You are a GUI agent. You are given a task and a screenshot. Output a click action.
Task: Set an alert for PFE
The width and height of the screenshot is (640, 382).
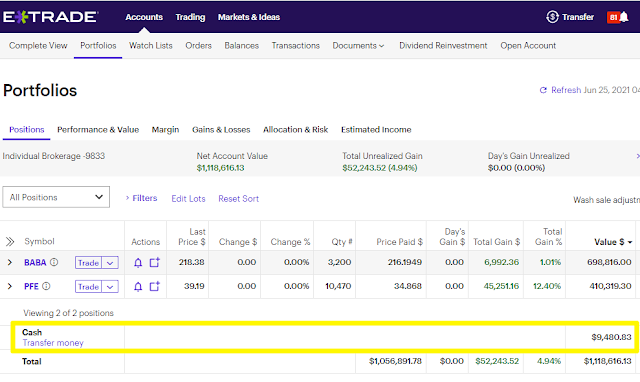coord(138,286)
